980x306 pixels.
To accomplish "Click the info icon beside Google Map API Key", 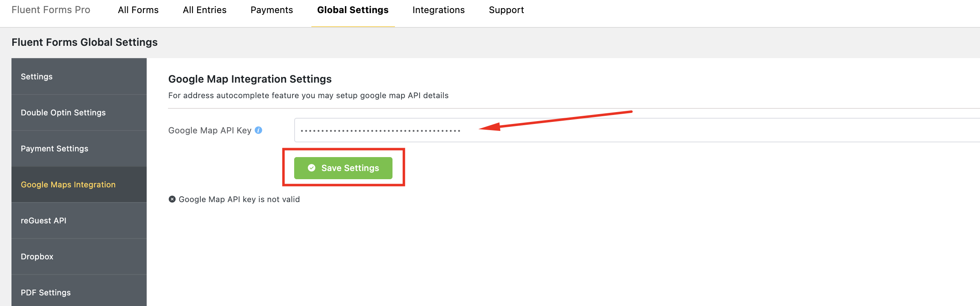I will click(x=259, y=130).
